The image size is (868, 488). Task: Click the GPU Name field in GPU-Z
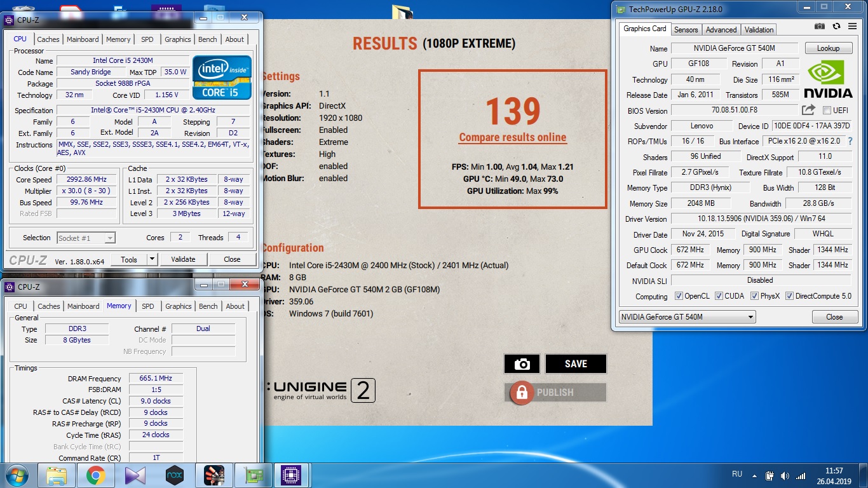pos(735,48)
